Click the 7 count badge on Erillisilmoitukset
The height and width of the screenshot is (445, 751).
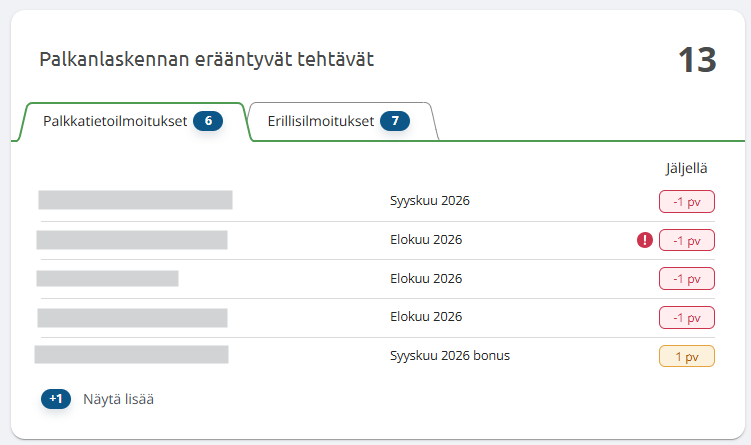pyautogui.click(x=395, y=121)
